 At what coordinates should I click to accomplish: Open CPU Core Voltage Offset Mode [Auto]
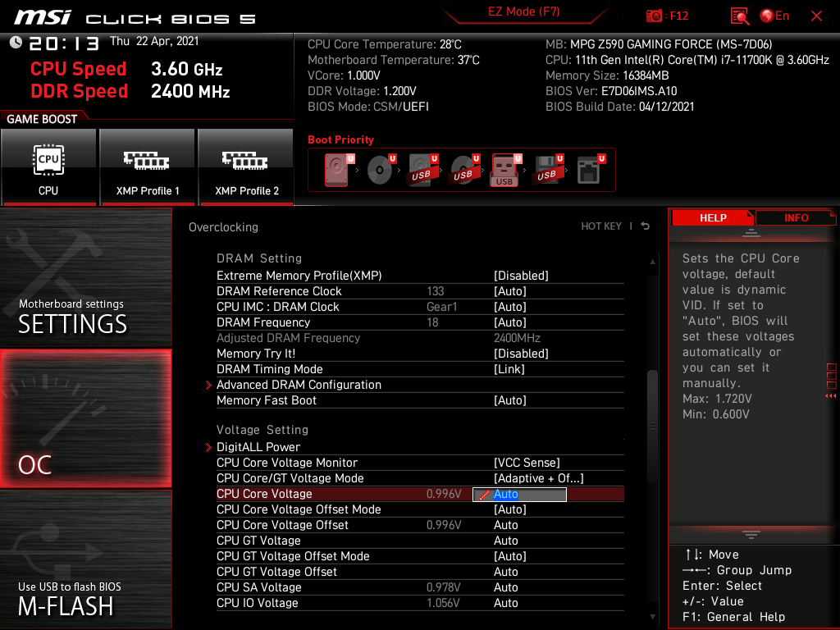point(509,509)
